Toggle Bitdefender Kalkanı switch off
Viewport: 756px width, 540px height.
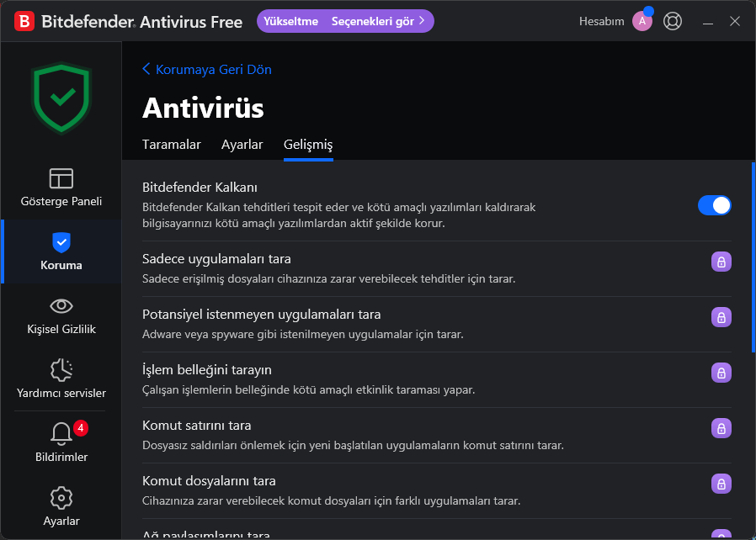[x=714, y=205]
